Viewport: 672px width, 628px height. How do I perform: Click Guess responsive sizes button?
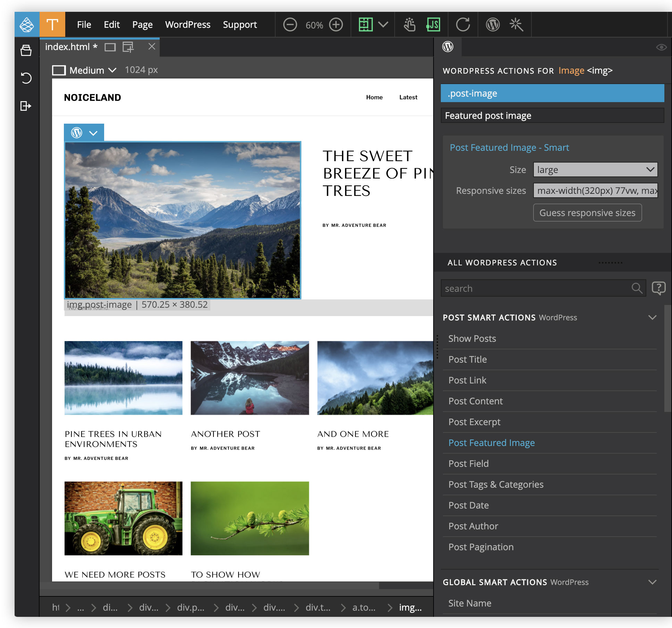(587, 213)
